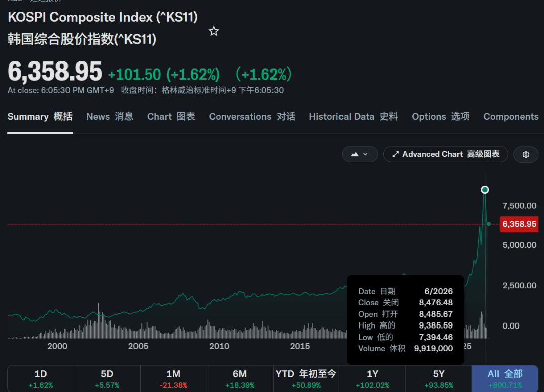Select the 5Y time range
Viewport: 544px width, 392px height.
(439, 379)
